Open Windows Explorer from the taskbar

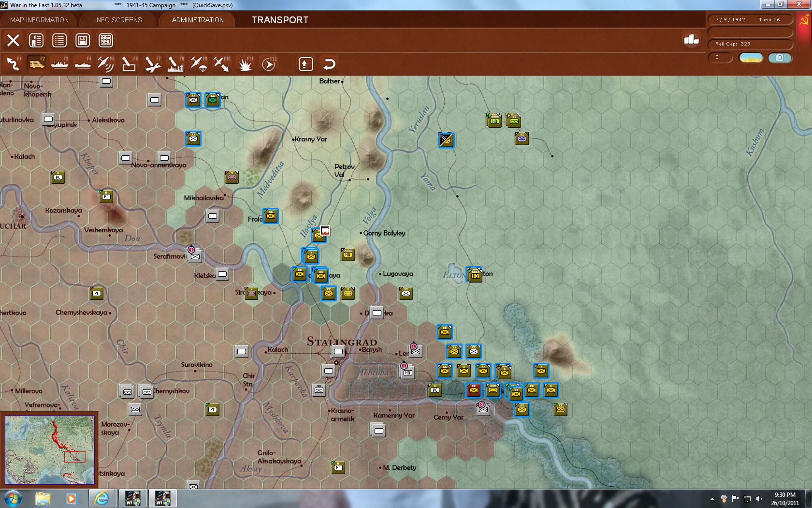pyautogui.click(x=43, y=498)
